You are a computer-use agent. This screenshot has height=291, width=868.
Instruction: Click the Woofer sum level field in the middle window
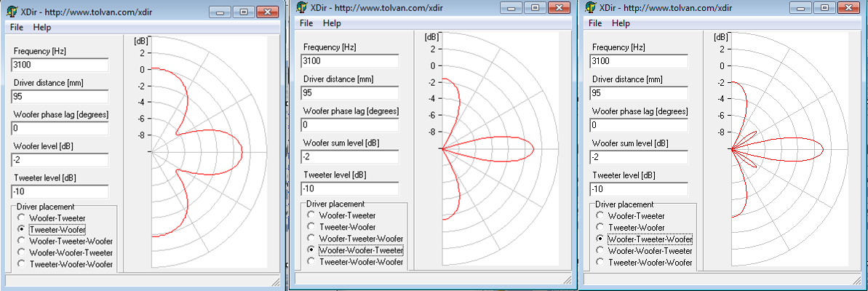350,156
